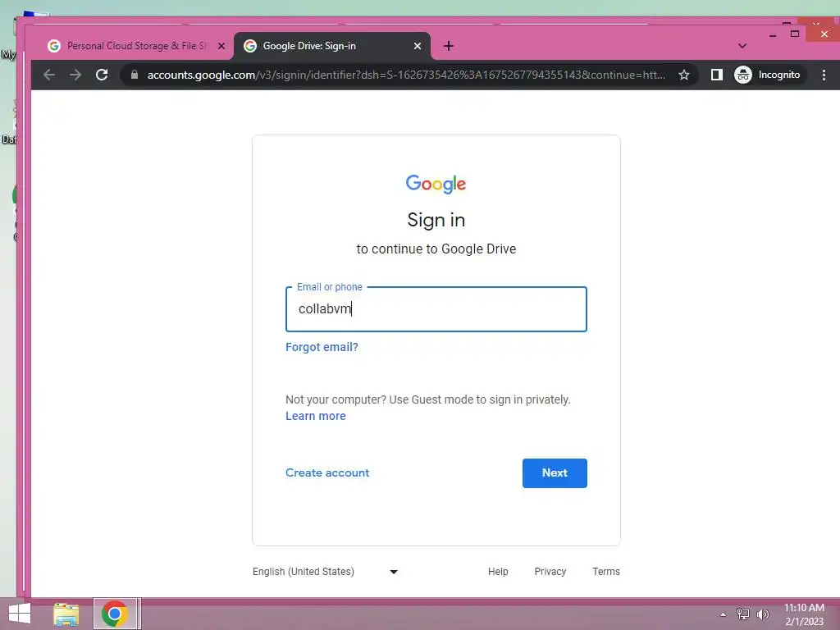Focus the Email or phone field
The image size is (840, 630).
point(436,309)
